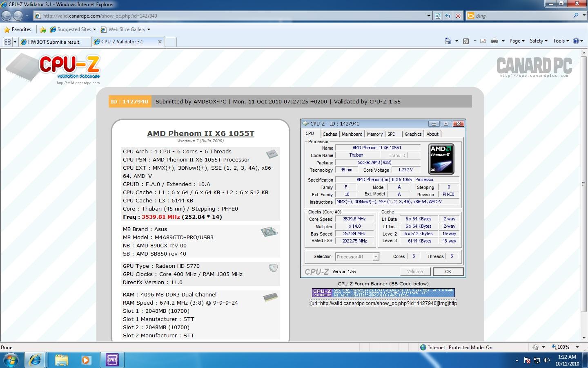Expand the Print options arrow
The image size is (588, 368).
503,41
